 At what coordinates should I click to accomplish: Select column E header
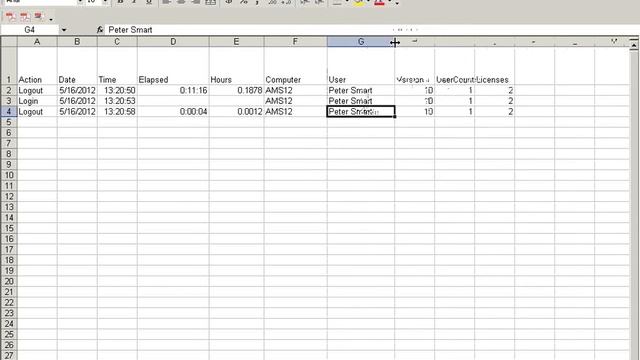point(236,42)
